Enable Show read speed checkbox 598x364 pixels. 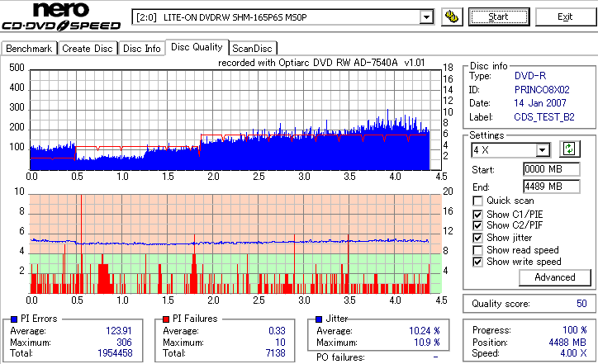point(477,250)
